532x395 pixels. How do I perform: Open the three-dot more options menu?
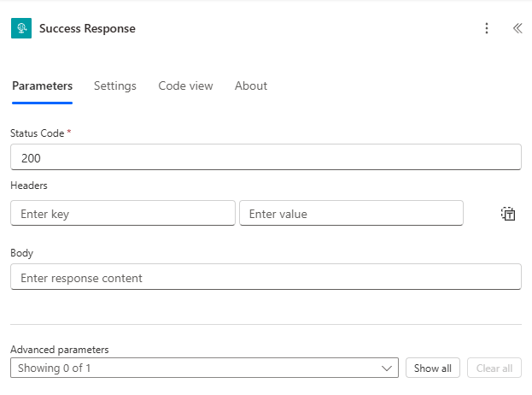[x=487, y=28]
